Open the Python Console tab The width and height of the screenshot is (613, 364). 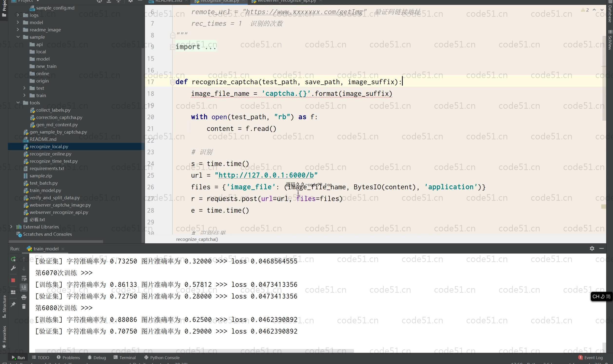(x=162, y=358)
